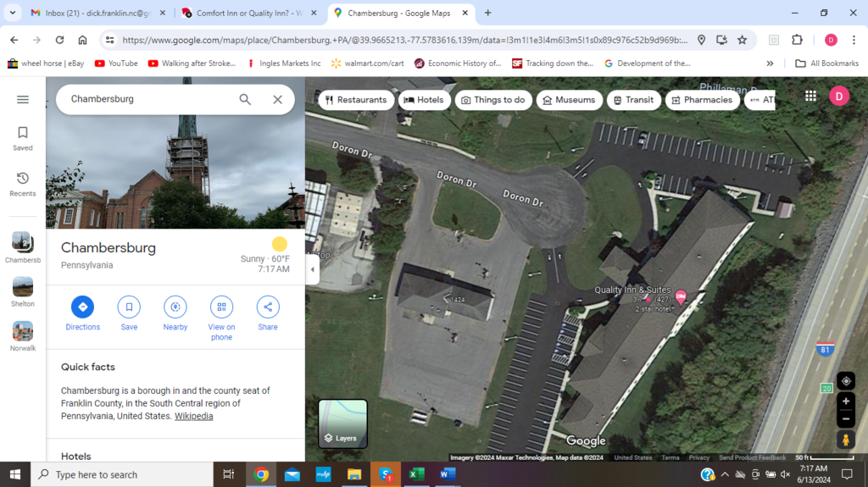The height and width of the screenshot is (487, 868).
Task: Reload the current page
Action: point(60,40)
